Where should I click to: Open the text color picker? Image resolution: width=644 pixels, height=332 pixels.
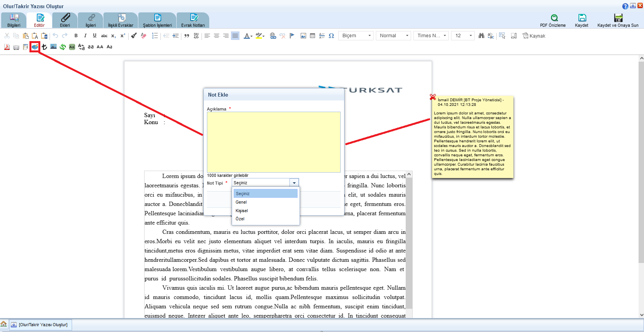pos(248,36)
